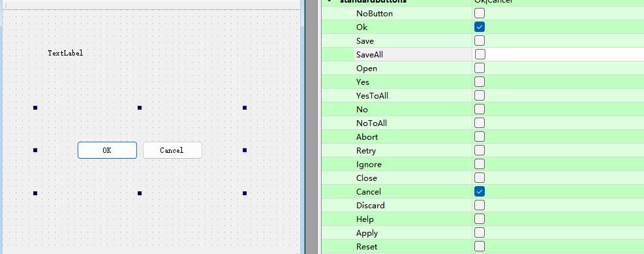This screenshot has height=254, width=644.
Task: Tick the SaveAll checkbox
Action: click(x=480, y=54)
